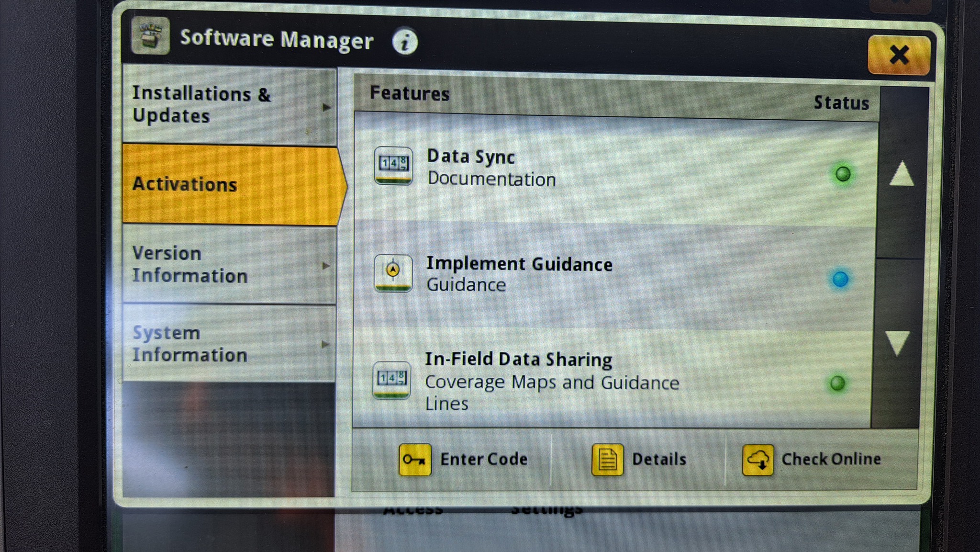Image resolution: width=980 pixels, height=552 pixels.
Task: Click green status dot for In-Field Data Sharing
Action: (x=837, y=383)
